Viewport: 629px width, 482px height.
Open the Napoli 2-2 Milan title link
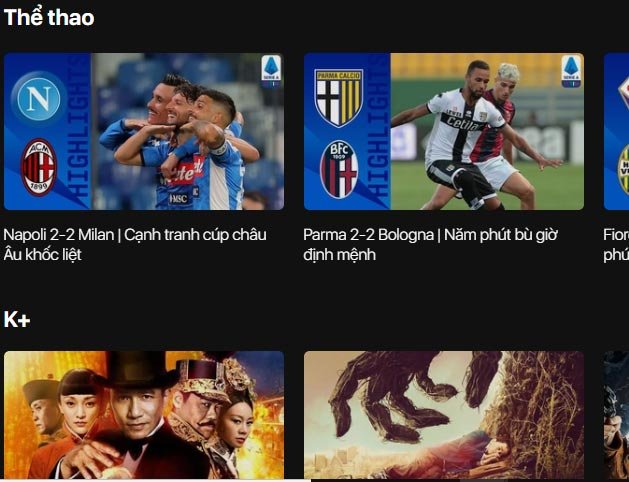[x=135, y=245]
